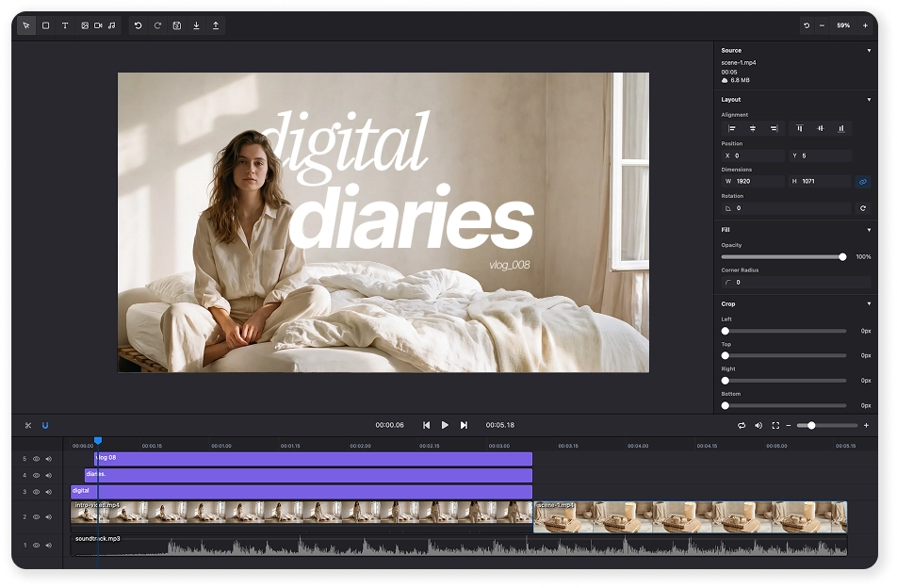The width and height of the screenshot is (897, 588).
Task: Hide the vlog 08 track with its eye icon
Action: [x=35, y=458]
